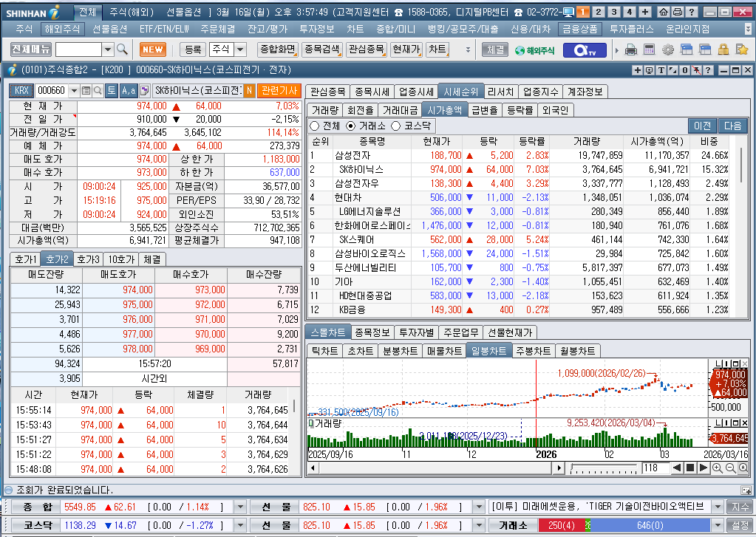Click the auto-fit A magnifier chart icon
This screenshot has width=756, height=537.
click(x=743, y=468)
